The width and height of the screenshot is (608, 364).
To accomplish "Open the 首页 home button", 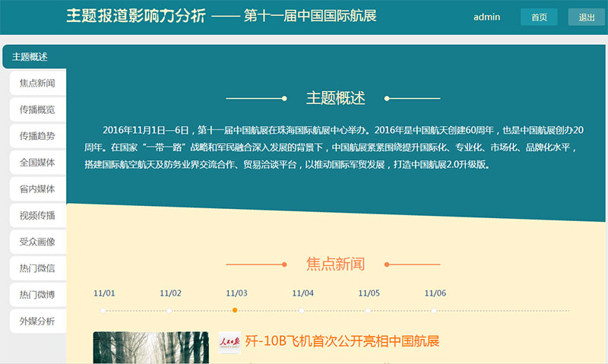I will tap(539, 17).
